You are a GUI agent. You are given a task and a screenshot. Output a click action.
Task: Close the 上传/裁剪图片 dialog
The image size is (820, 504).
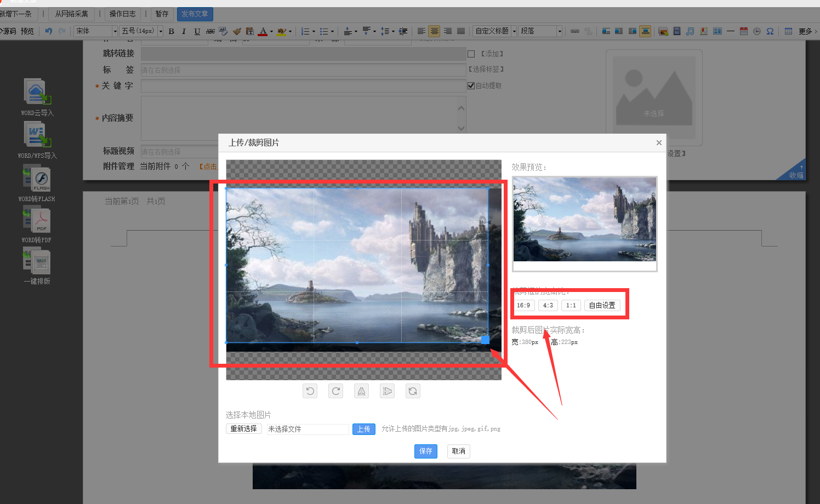(659, 142)
